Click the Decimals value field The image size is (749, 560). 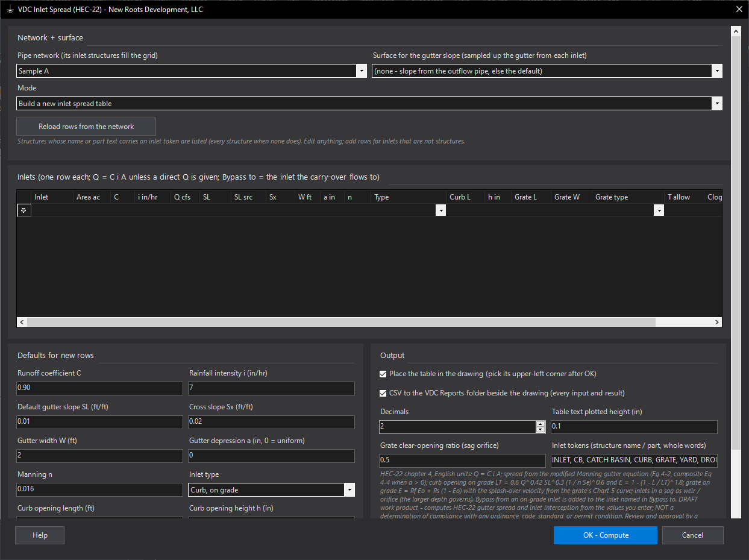[x=457, y=427]
